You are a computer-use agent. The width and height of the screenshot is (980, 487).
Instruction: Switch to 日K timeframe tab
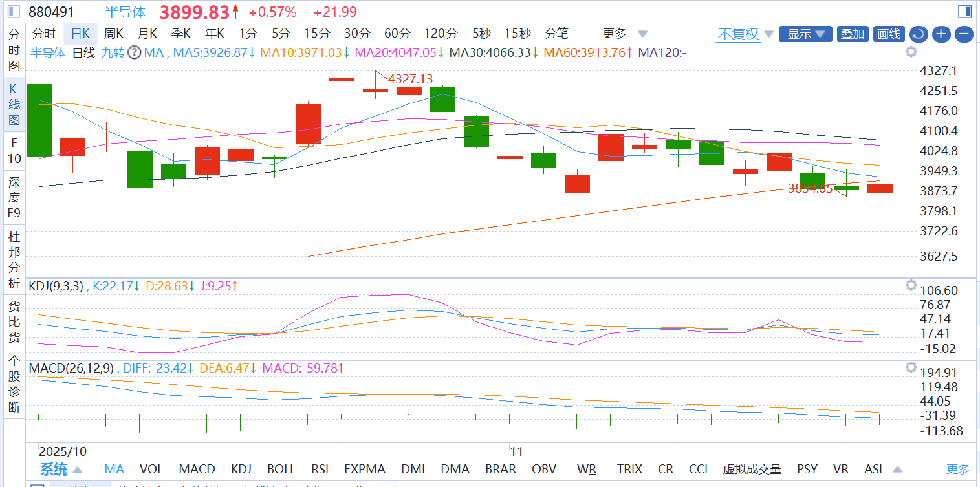click(81, 34)
